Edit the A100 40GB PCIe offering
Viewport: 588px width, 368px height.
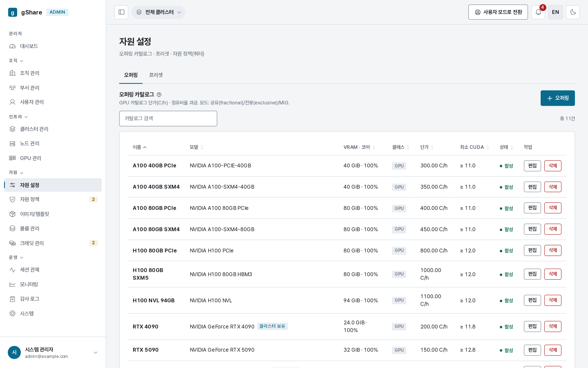(x=532, y=166)
